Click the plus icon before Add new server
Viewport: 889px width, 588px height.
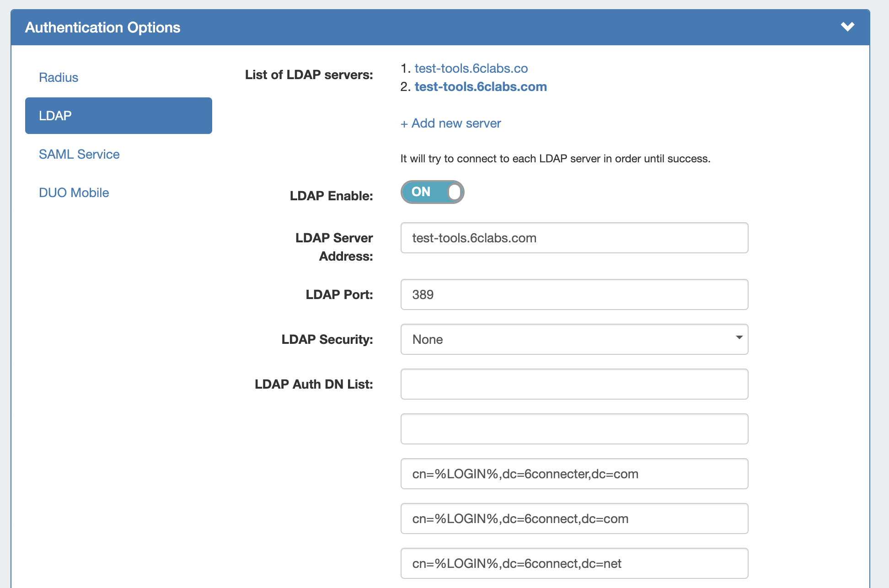tap(404, 124)
